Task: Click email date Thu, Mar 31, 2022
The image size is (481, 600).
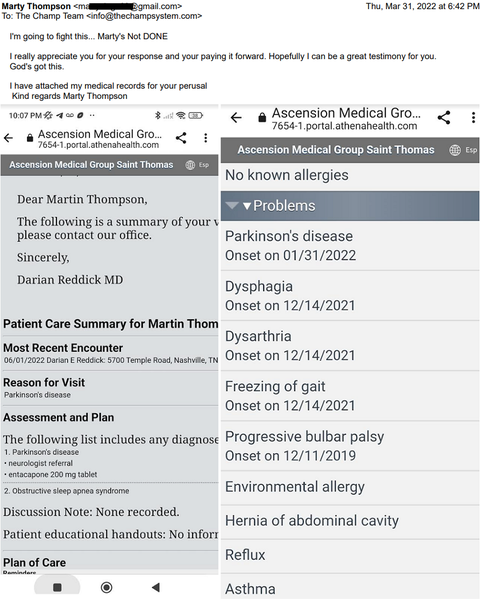Action: coord(401,6)
